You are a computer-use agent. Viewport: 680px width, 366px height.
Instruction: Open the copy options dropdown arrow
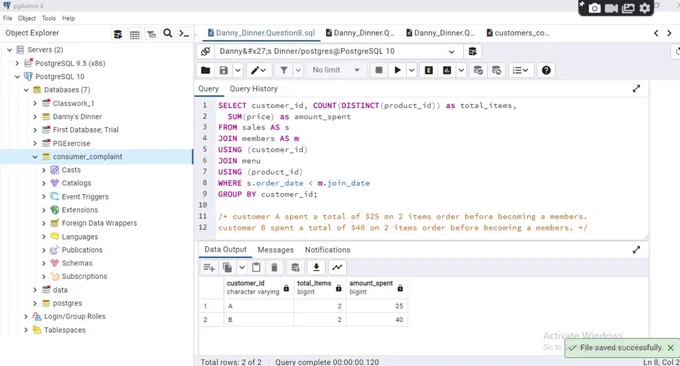tap(242, 268)
